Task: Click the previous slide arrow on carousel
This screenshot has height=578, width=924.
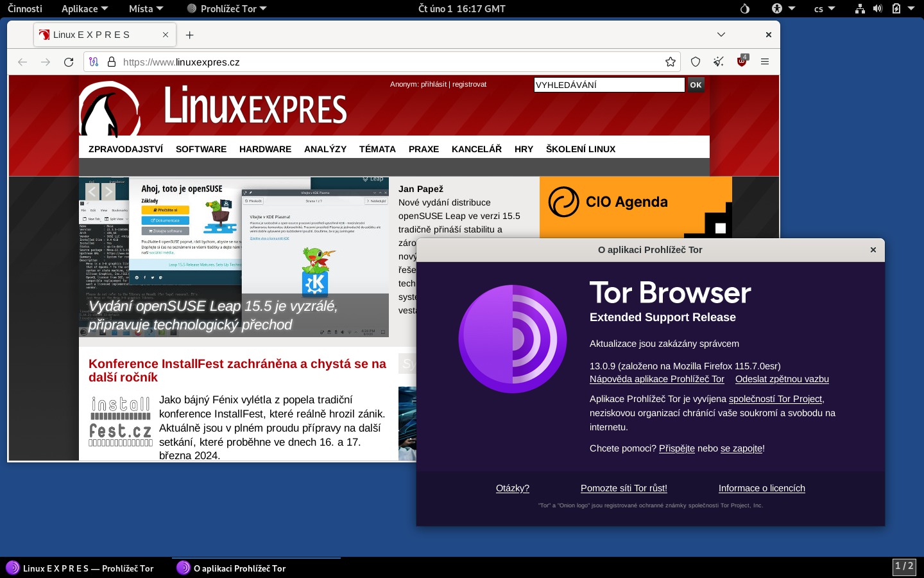Action: [x=92, y=192]
